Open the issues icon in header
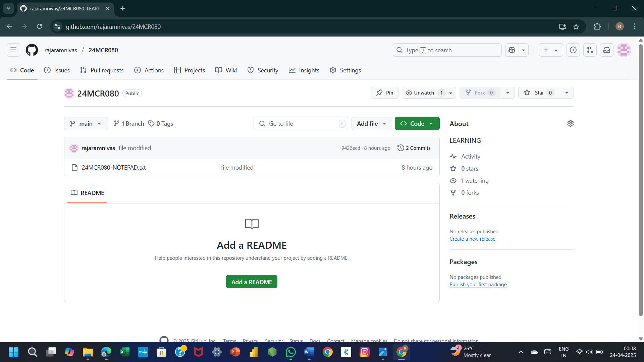The image size is (644, 362). pyautogui.click(x=573, y=50)
